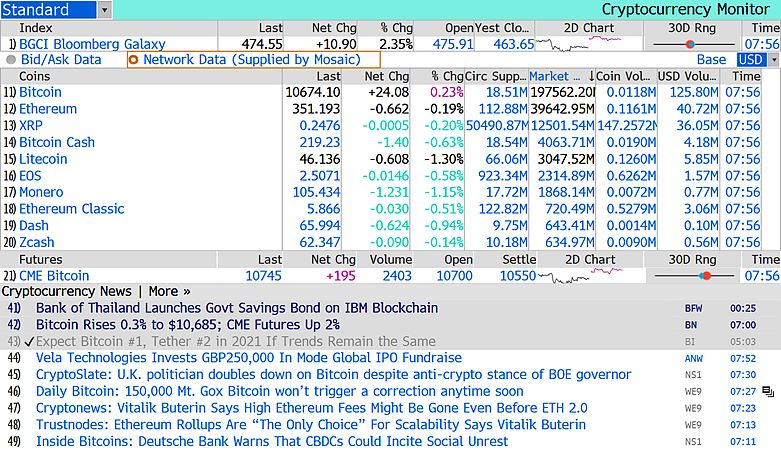The height and width of the screenshot is (453, 781).
Task: Click the BFW source tag of story 41
Action: pyautogui.click(x=693, y=308)
